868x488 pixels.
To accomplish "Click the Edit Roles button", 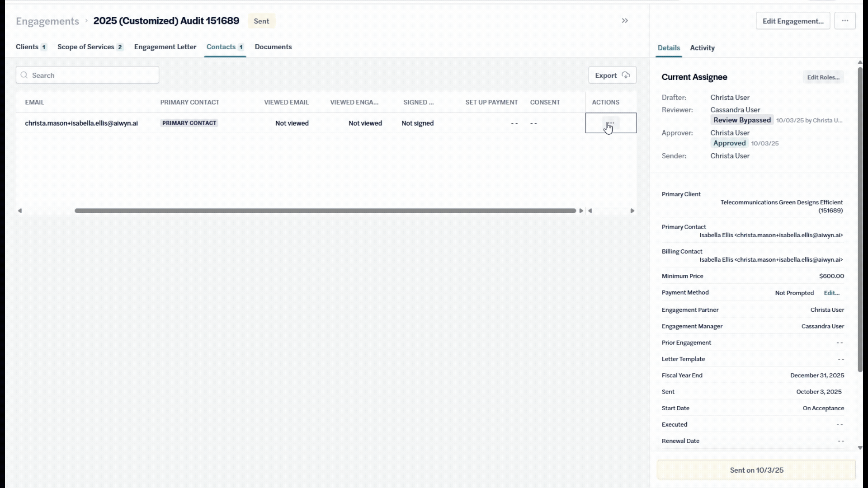I will tap(823, 77).
